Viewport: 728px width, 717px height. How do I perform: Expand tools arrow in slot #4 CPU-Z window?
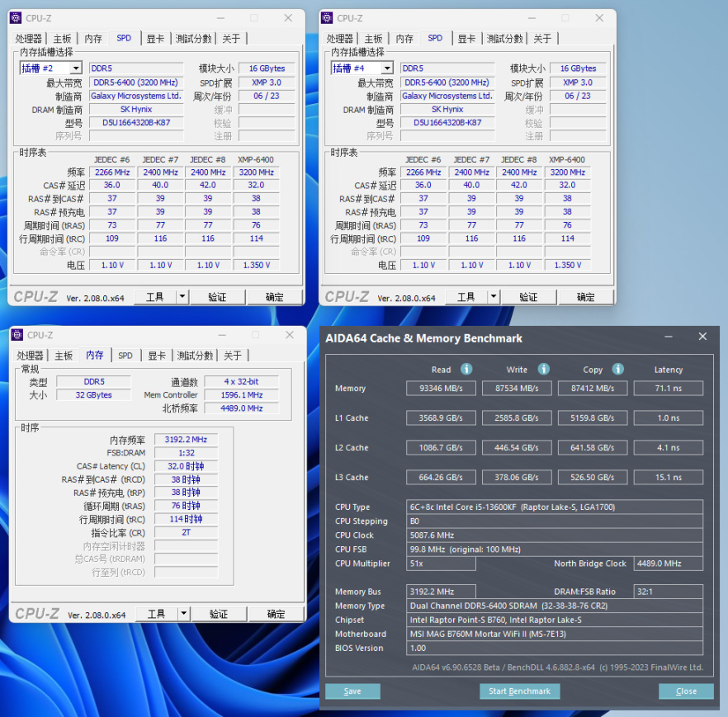pyautogui.click(x=494, y=296)
